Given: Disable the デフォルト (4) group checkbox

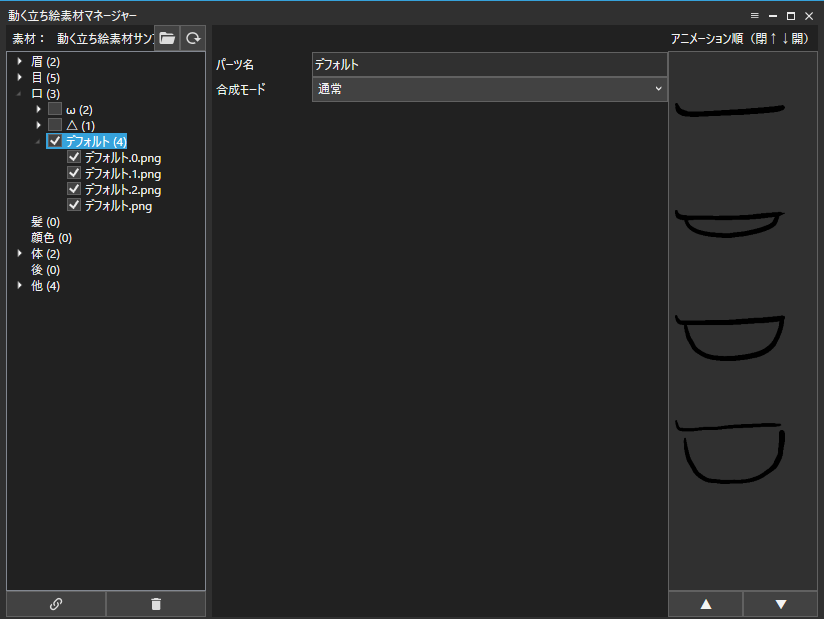Looking at the screenshot, I should pos(56,141).
